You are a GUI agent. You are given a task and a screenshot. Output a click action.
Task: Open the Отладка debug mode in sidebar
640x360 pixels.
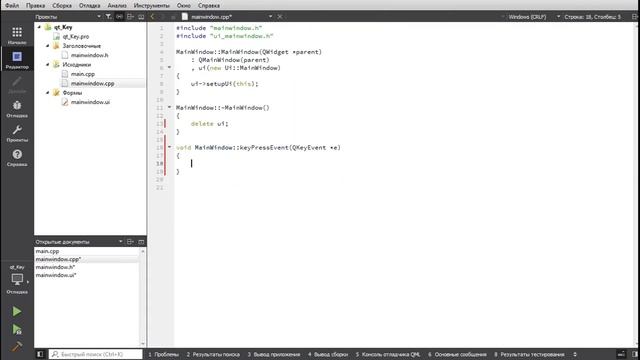click(x=17, y=109)
